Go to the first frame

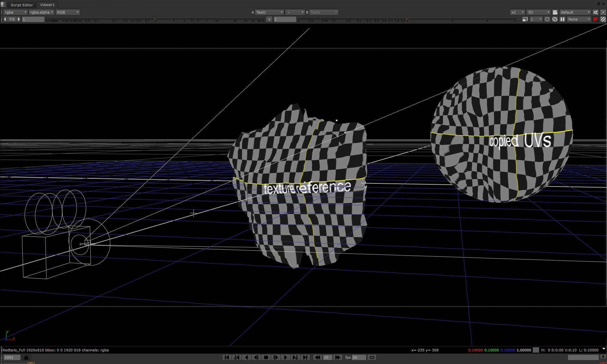pos(227,357)
